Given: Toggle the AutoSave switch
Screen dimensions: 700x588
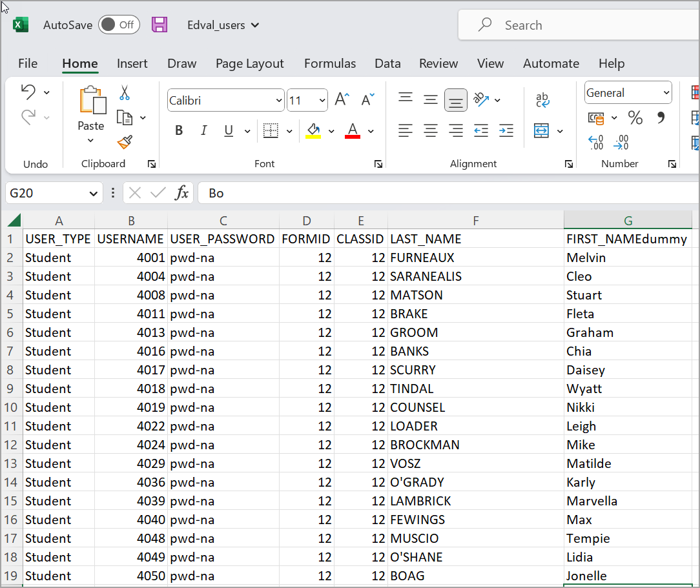Looking at the screenshot, I should 119,25.
